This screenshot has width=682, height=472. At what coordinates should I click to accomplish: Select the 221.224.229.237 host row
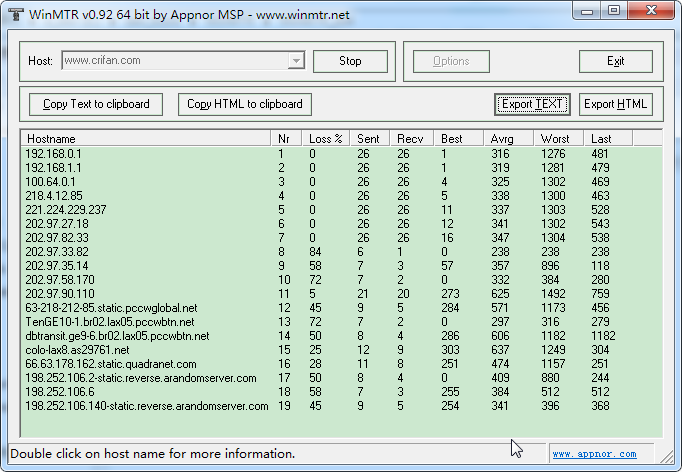click(x=341, y=210)
